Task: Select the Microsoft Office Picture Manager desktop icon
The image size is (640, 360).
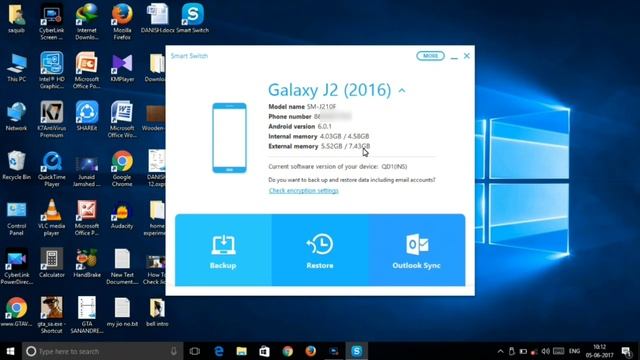Action: (x=87, y=218)
